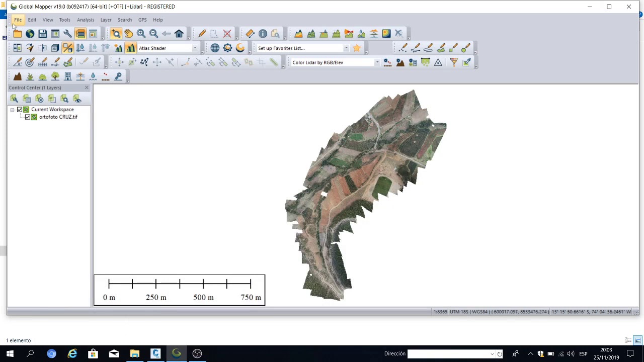Screen dimensions: 644x362
Task: Toggle hill shading mountain button
Action: (x=131, y=48)
